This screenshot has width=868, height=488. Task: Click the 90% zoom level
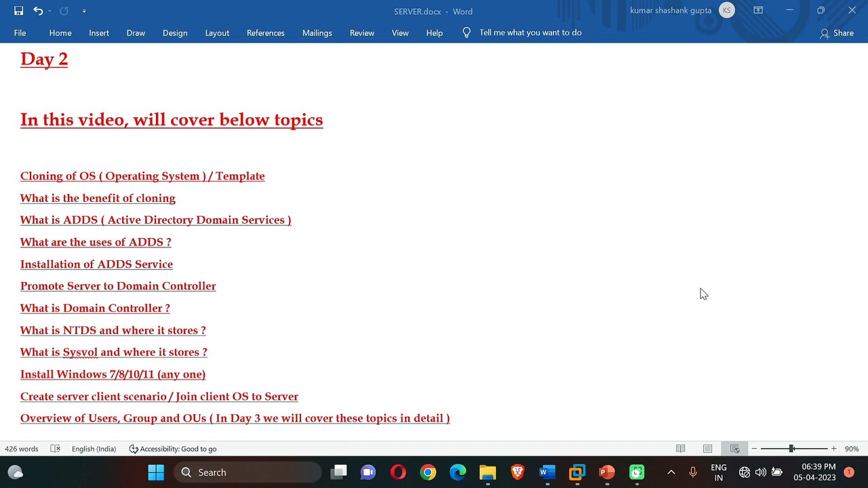(852, 449)
